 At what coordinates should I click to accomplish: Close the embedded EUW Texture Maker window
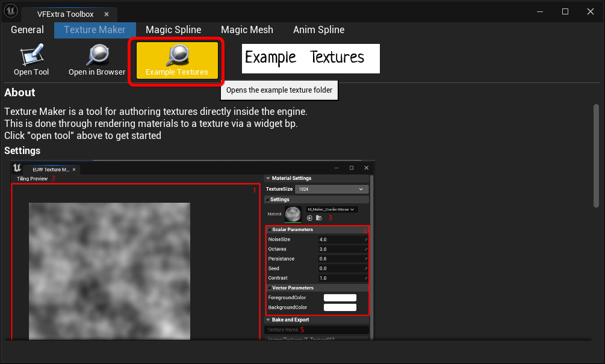tap(367, 168)
